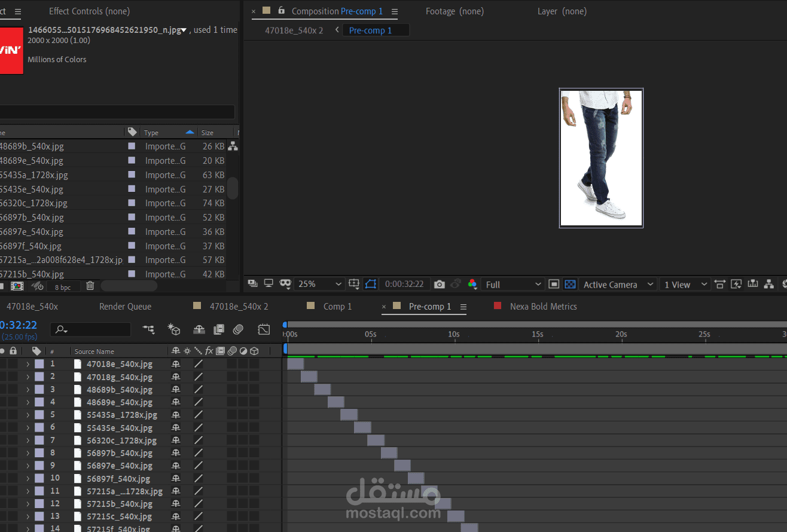Click the 8 bpc color depth button
The image size is (787, 532).
click(x=63, y=287)
